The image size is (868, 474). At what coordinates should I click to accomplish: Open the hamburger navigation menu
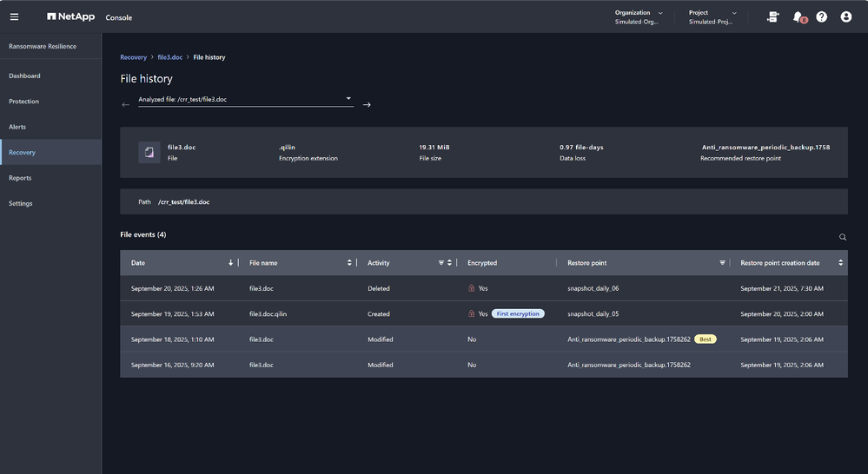point(14,16)
